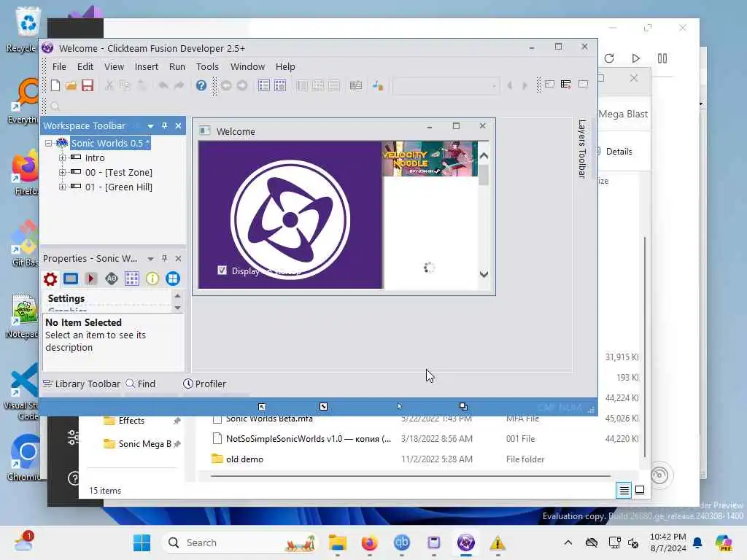Collapse the Sonic Worlds 0.5 tree node
The height and width of the screenshot is (560, 747).
[x=49, y=143]
